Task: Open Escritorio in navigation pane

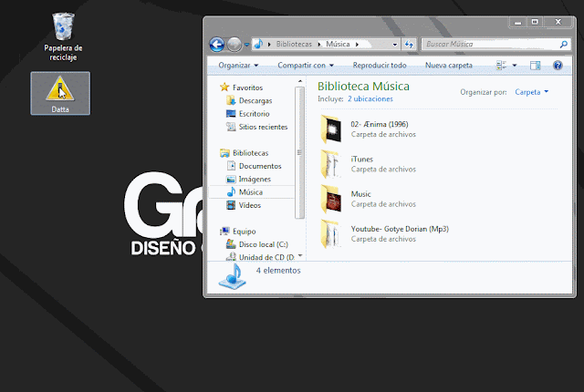Action: coord(254,113)
